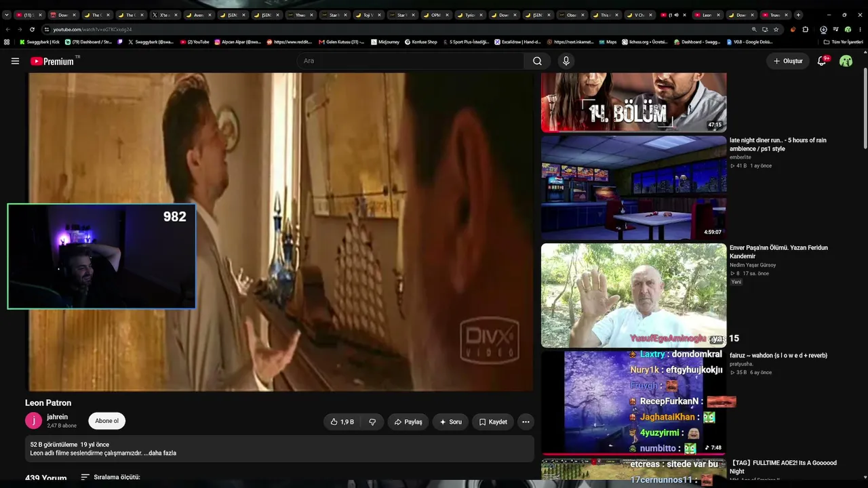This screenshot has height=488, width=868.
Task: Open the browser apps grid shortcut
Action: click(x=7, y=42)
